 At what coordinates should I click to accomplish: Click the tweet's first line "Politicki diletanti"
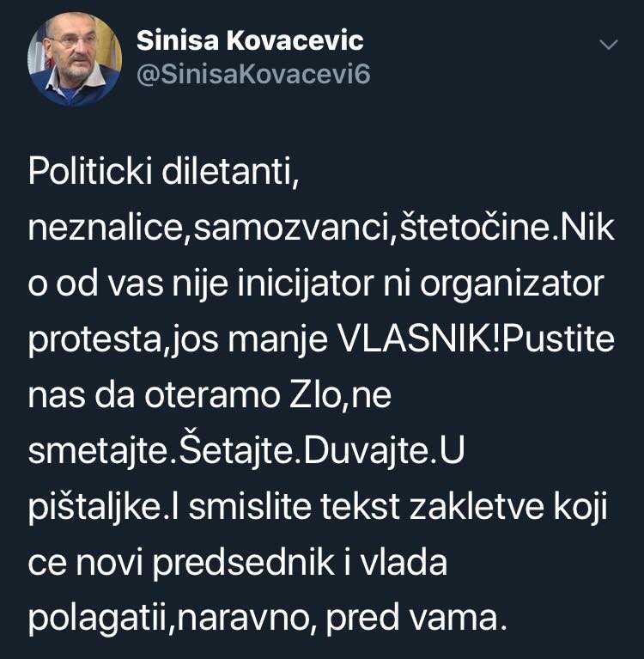click(x=163, y=174)
